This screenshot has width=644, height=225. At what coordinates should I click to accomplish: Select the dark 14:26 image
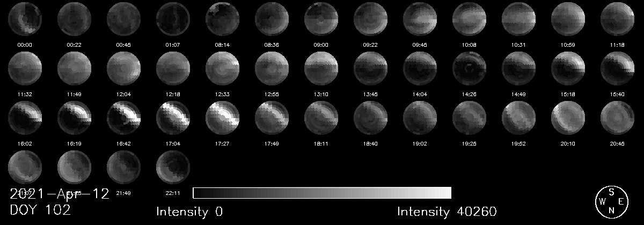pos(469,70)
